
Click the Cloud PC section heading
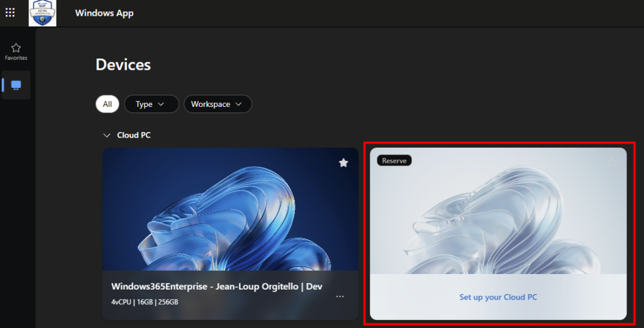point(134,135)
